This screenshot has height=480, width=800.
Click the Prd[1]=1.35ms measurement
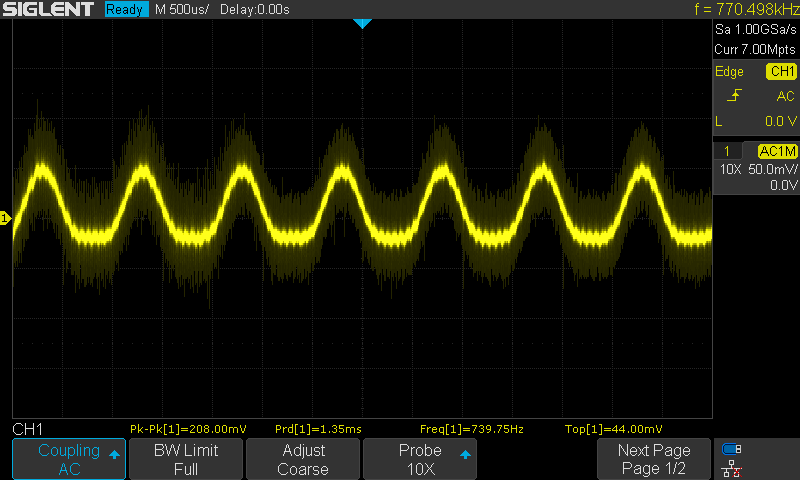coord(318,429)
